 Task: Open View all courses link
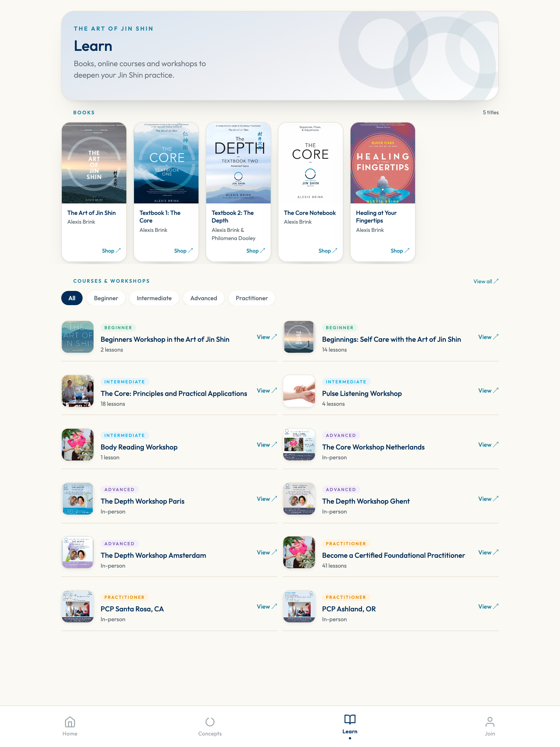(486, 281)
